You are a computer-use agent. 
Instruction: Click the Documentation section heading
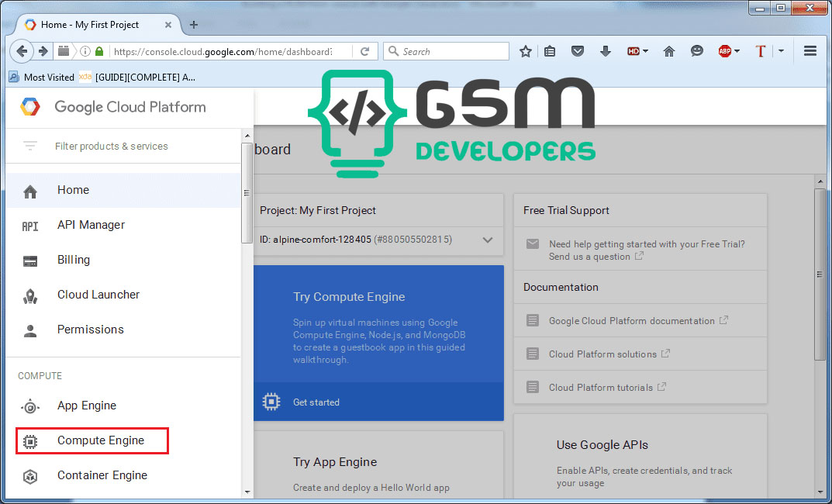coord(561,288)
